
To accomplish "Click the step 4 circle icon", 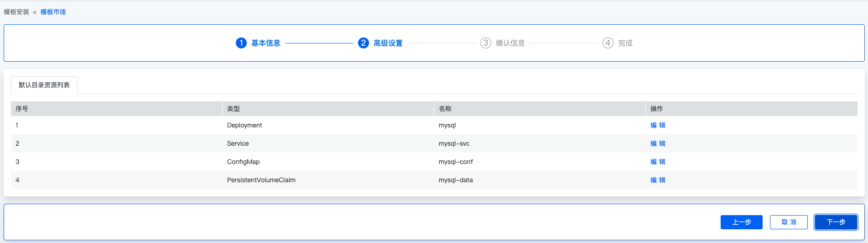I will [x=608, y=43].
